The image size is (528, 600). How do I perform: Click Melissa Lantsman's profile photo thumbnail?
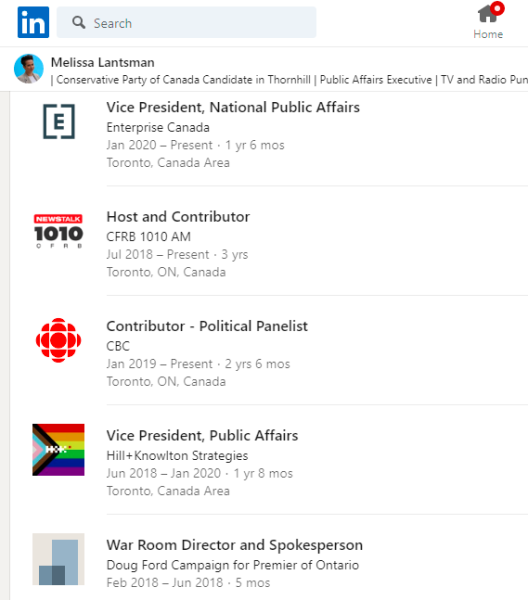point(29,69)
